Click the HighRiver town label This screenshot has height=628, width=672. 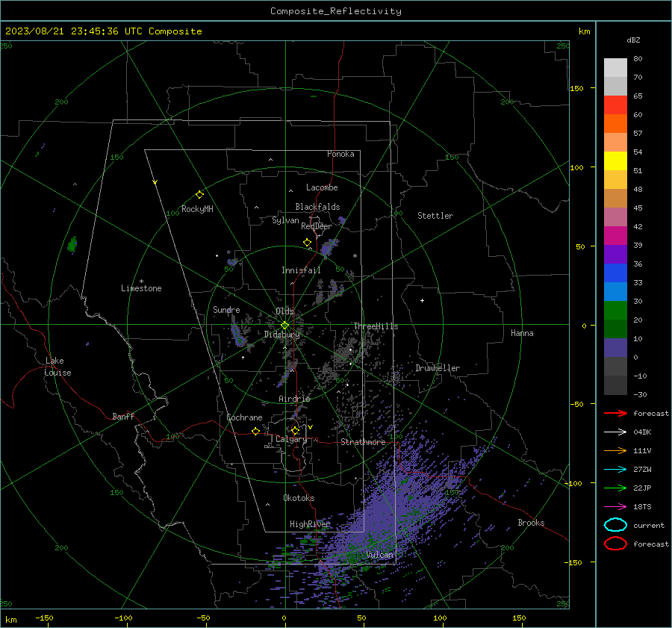click(x=310, y=524)
